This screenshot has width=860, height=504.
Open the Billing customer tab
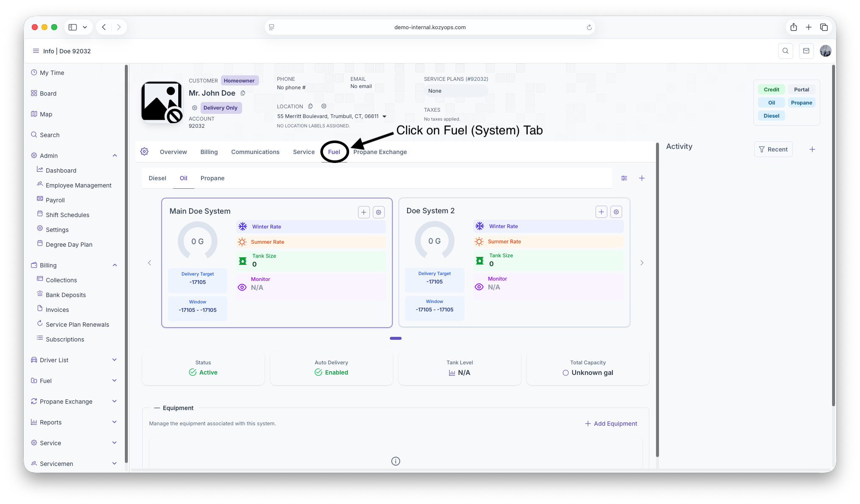(209, 152)
